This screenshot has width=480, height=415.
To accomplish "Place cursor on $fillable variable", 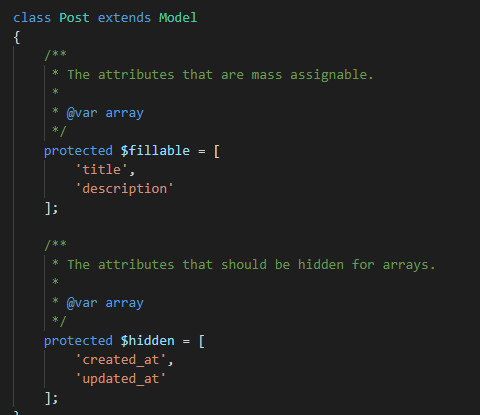I will (155, 151).
